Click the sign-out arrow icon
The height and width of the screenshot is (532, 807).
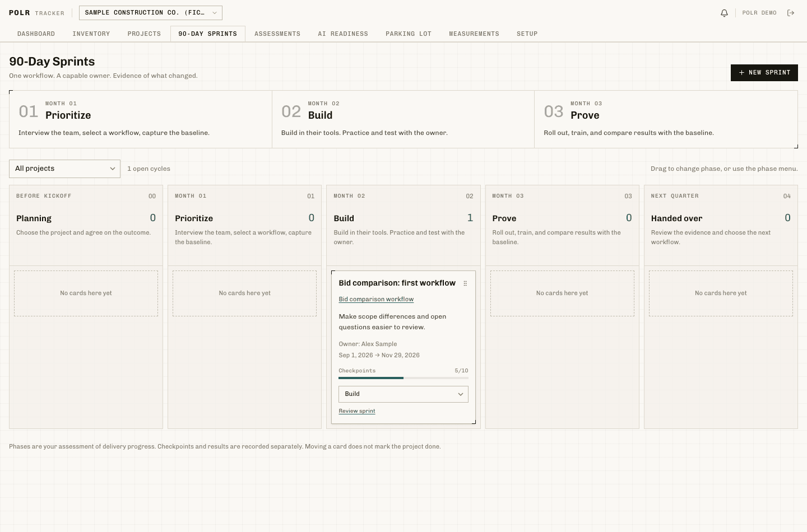(x=791, y=13)
